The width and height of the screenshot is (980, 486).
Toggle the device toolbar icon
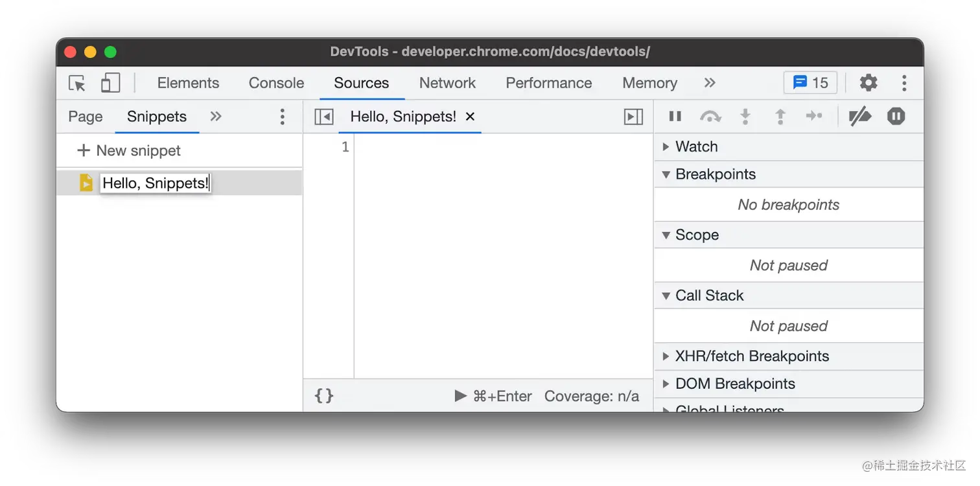(110, 83)
